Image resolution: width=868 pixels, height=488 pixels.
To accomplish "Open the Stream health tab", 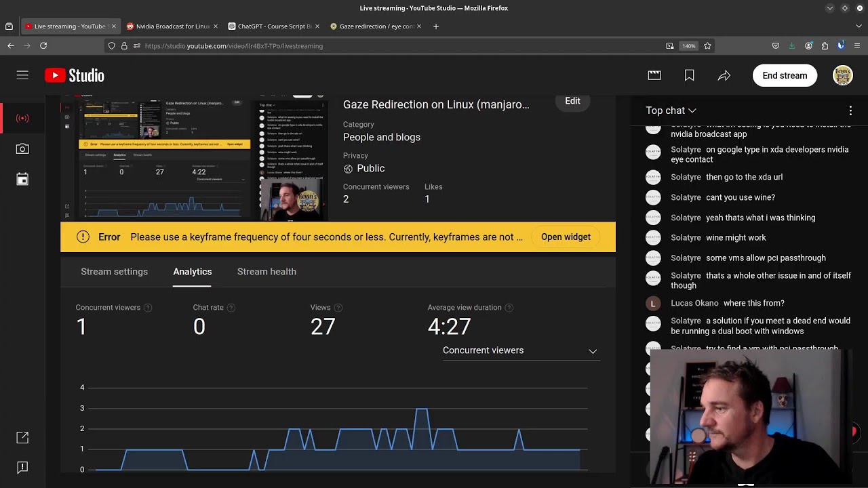I will tap(267, 272).
